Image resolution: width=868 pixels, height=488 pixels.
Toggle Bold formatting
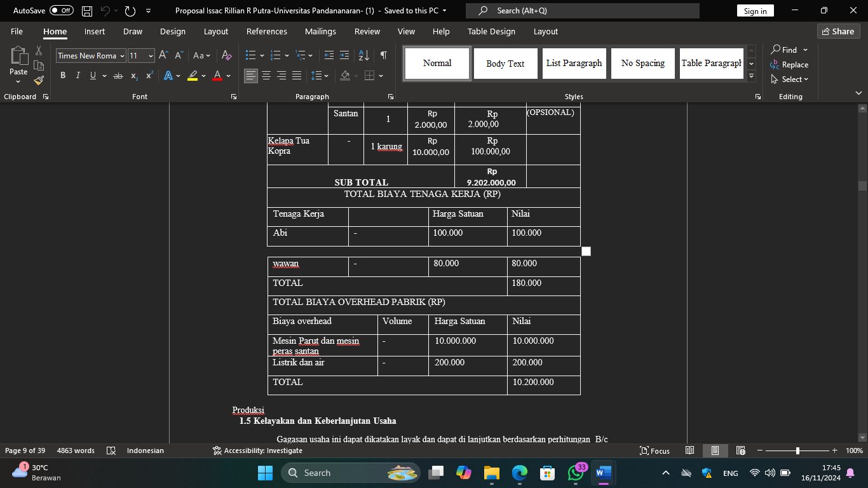pyautogui.click(x=63, y=76)
